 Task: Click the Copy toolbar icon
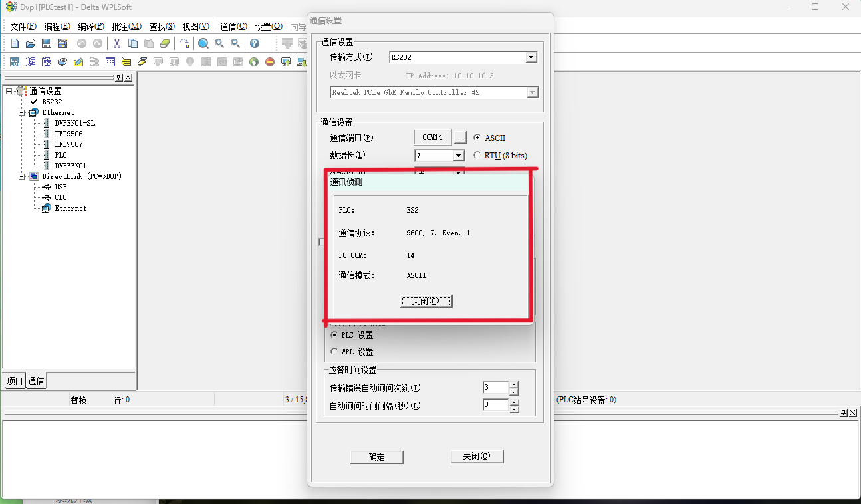[133, 43]
